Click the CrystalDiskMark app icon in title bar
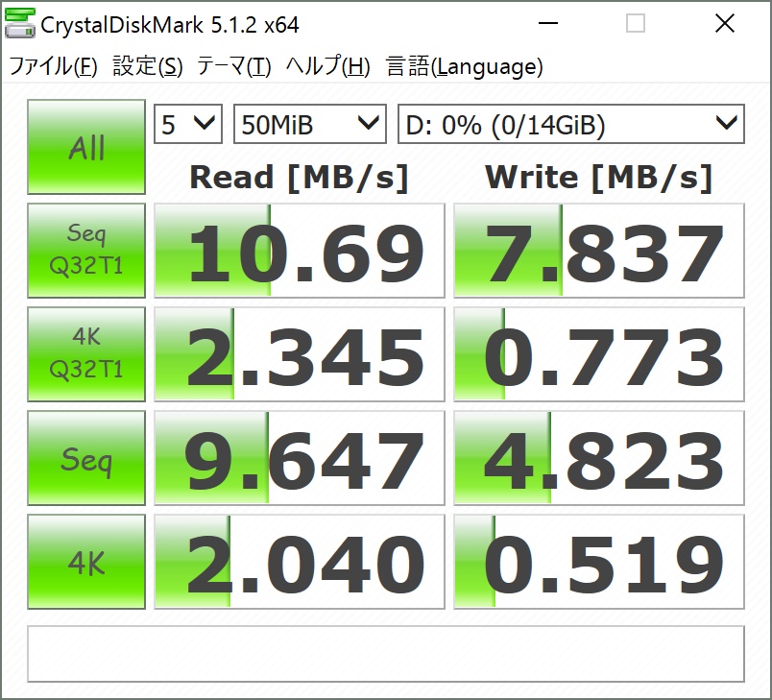The image size is (772, 700). coord(20,23)
